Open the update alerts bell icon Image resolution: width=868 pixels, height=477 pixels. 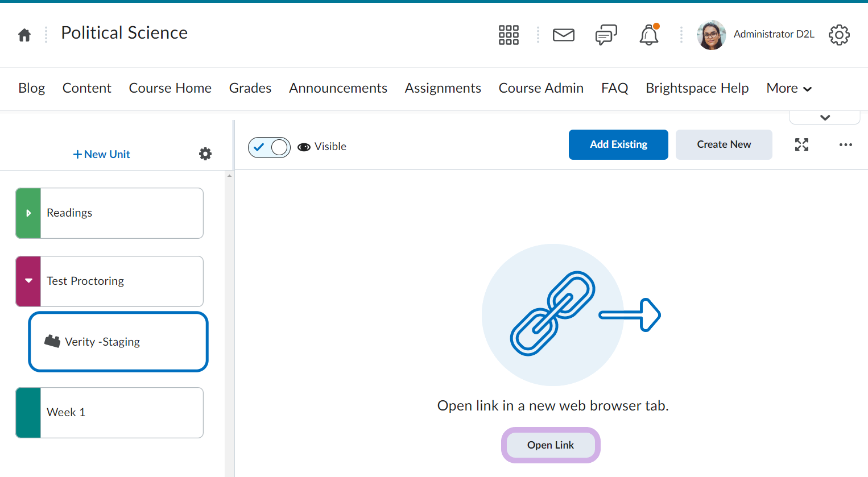[649, 35]
